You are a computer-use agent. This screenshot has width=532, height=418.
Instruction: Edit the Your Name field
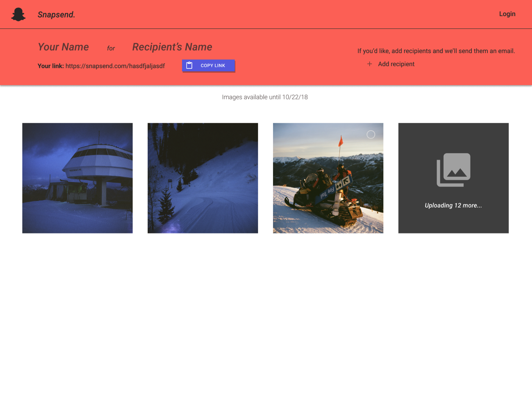[63, 47]
